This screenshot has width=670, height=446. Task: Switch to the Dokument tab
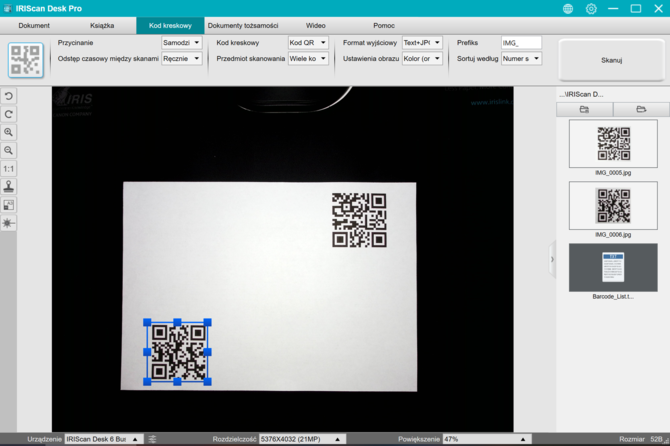point(34,26)
